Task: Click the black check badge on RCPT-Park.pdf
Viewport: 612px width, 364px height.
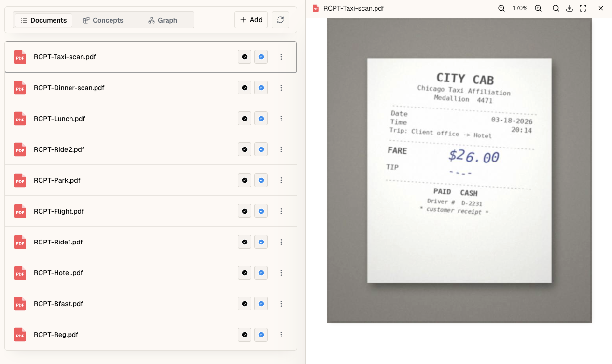Action: click(x=245, y=180)
